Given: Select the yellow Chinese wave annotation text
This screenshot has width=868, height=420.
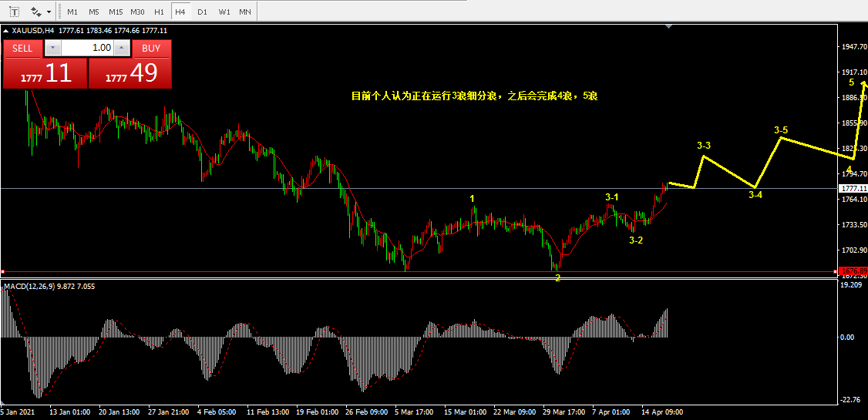Looking at the screenshot, I should point(474,96).
